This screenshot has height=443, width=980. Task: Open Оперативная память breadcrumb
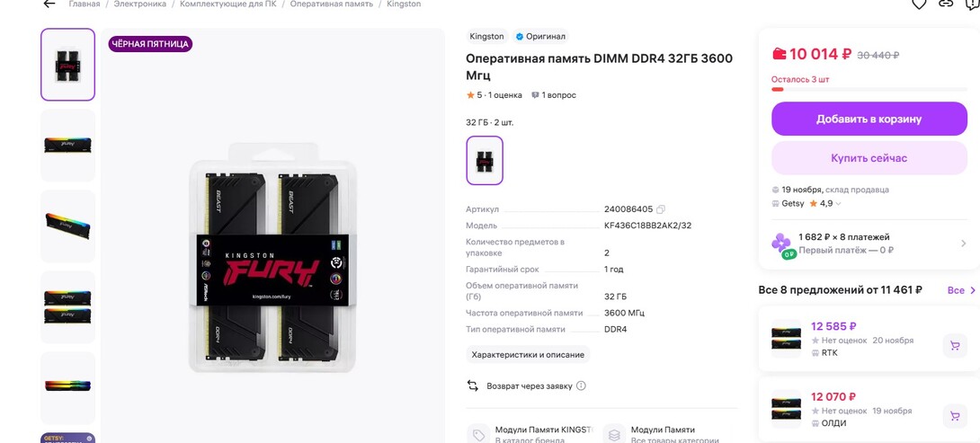point(331,4)
